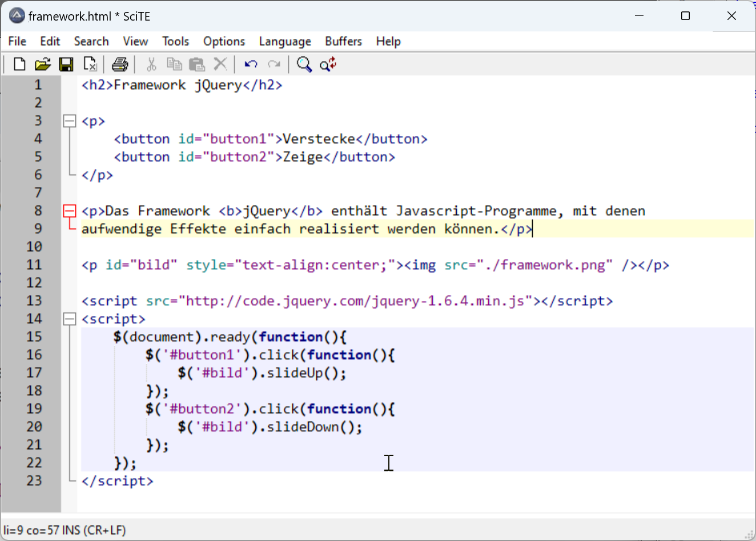
Task: Click closing </script> tag on line 23
Action: [118, 480]
